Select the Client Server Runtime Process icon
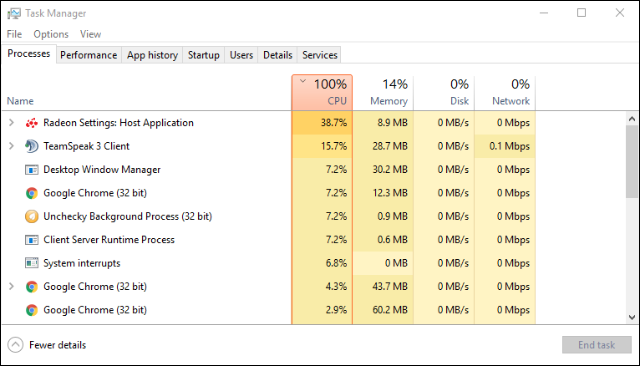 click(x=31, y=240)
